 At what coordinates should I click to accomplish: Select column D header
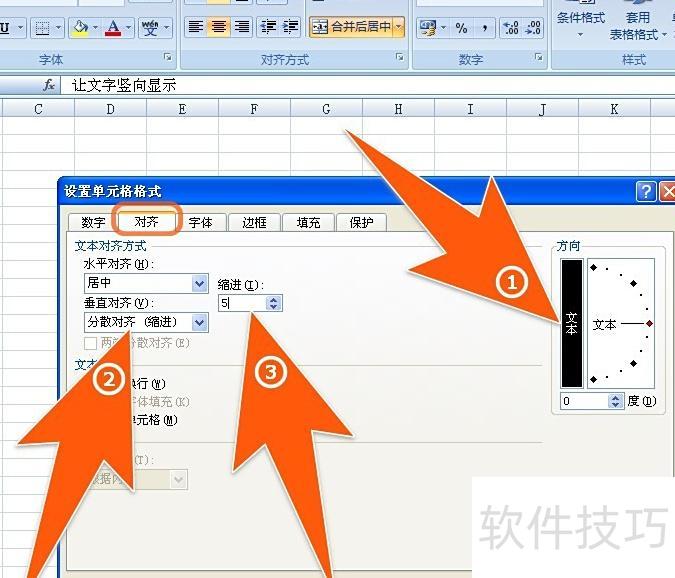click(111, 109)
